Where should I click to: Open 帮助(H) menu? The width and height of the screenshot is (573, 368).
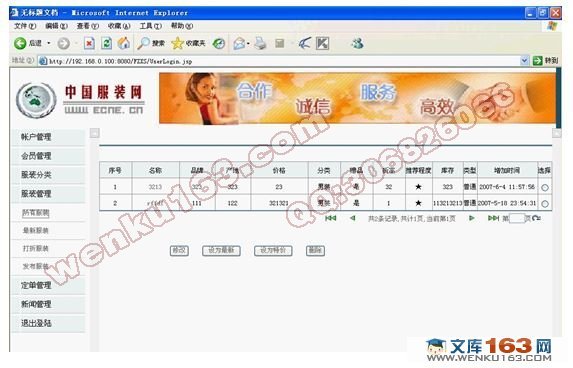pyautogui.click(x=182, y=26)
